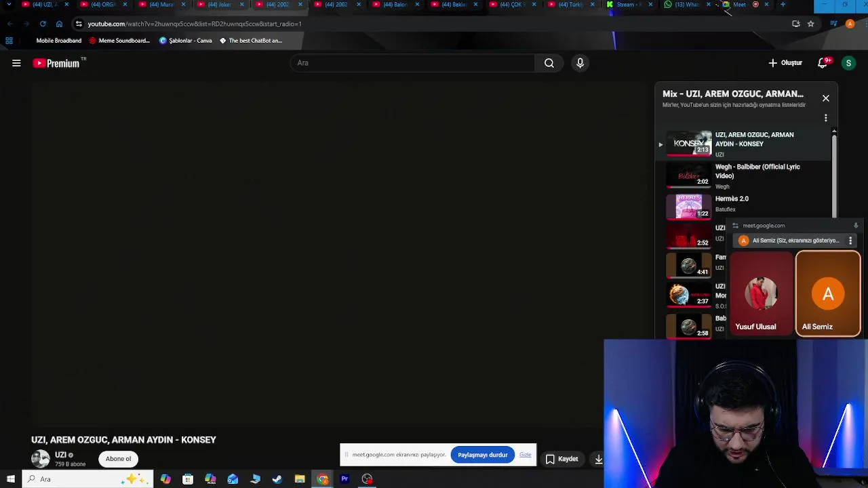Play the Balbiber 2:02 thumbnail
This screenshot has width=868, height=488.
[x=689, y=176]
